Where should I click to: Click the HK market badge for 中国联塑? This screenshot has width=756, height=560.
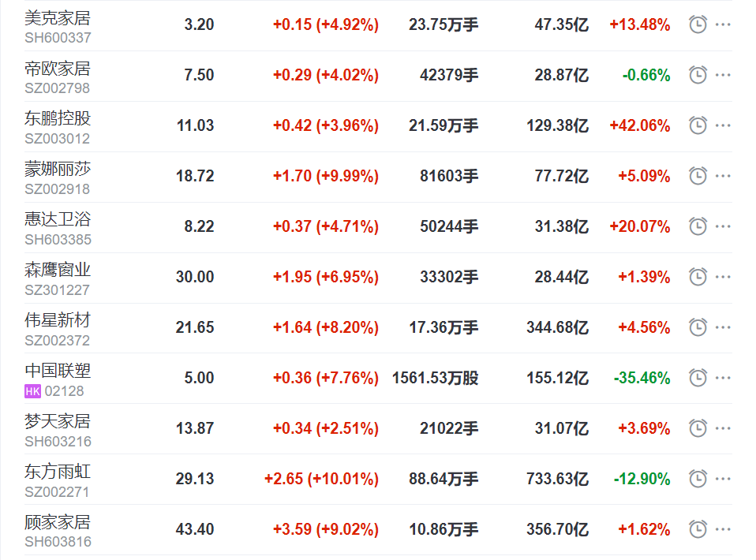32,391
